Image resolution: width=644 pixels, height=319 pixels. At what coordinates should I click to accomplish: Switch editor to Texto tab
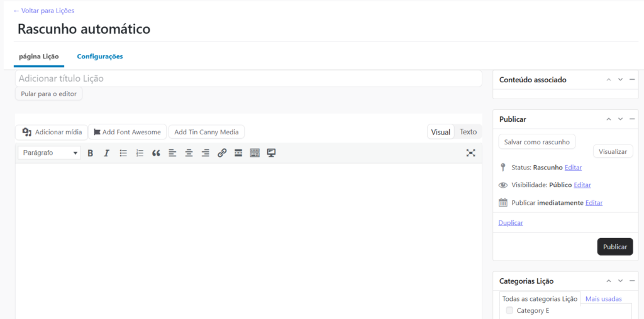(x=468, y=132)
